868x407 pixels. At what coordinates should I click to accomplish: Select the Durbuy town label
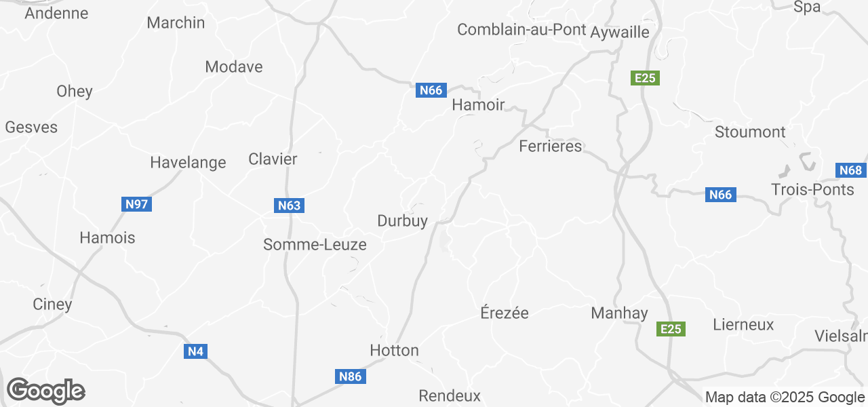tap(403, 220)
